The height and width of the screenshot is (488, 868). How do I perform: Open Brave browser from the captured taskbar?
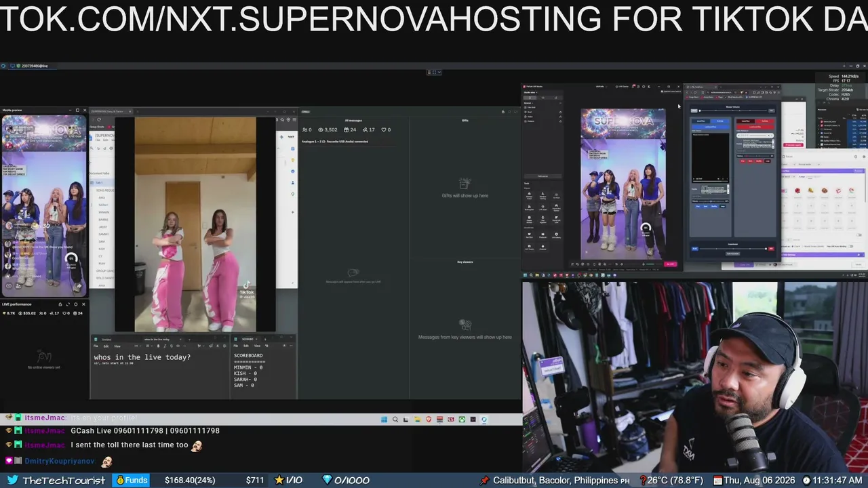pyautogui.click(x=429, y=420)
